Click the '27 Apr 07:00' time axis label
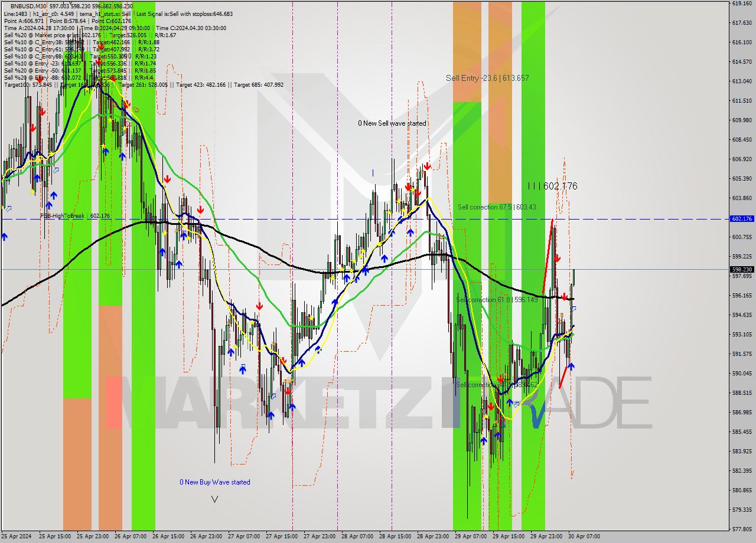Screen dimensions: 756x543 pyautogui.click(x=244, y=537)
